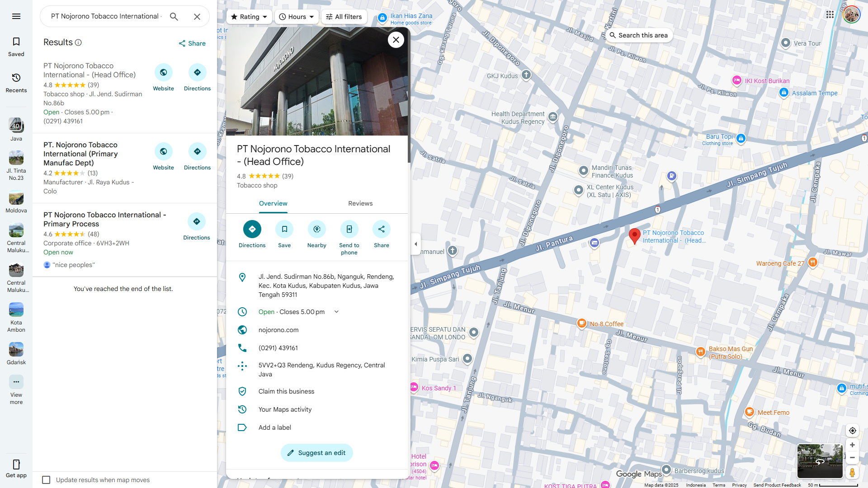The height and width of the screenshot is (488, 868).
Task: Click the place header photo
Action: pyautogui.click(x=317, y=81)
